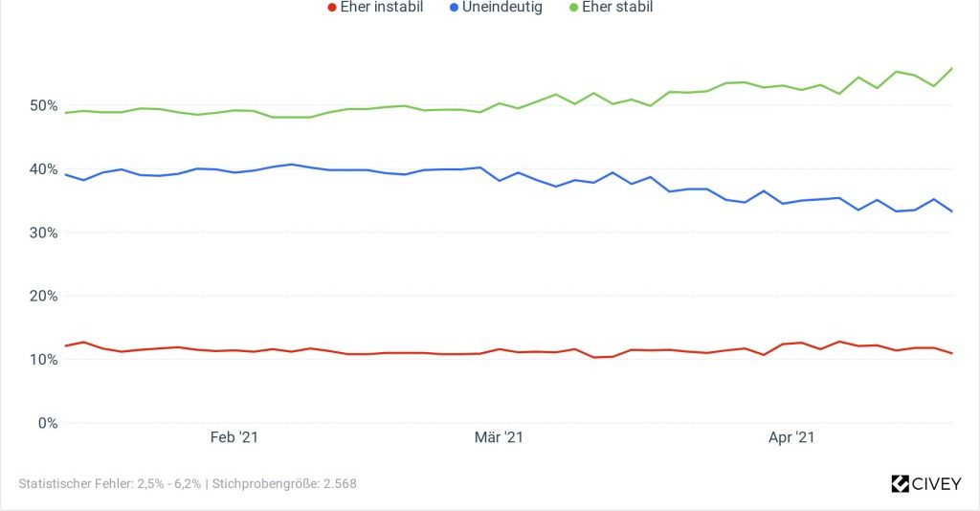The image size is (980, 511).
Task: Click the blue Uneindeutig legend dot
Action: tap(454, 7)
